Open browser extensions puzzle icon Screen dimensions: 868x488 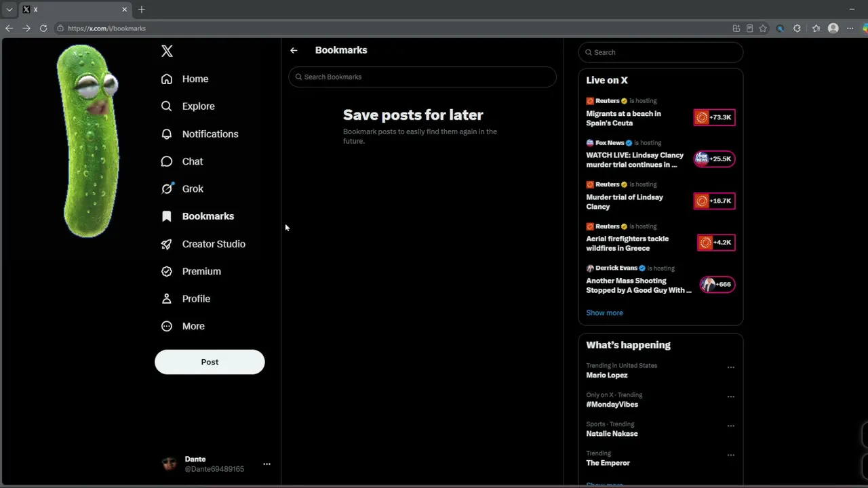click(x=797, y=28)
